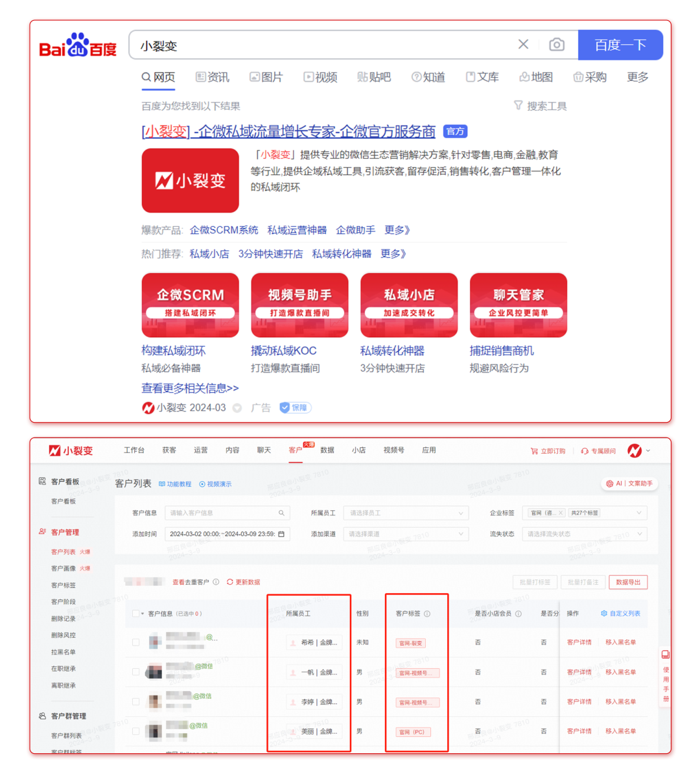Screen dimensions: 700x772
Task: Switch to the 数据 top navigation tab
Action: (x=327, y=450)
